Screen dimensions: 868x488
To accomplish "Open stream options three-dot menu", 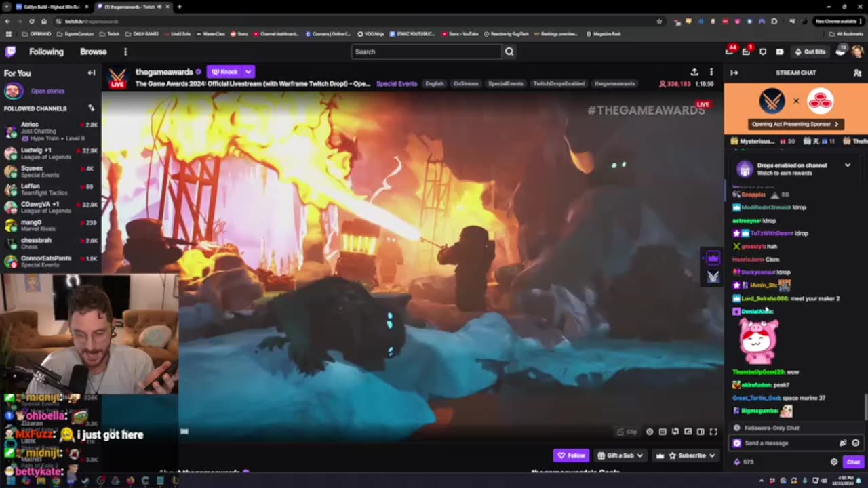I will pos(711,72).
